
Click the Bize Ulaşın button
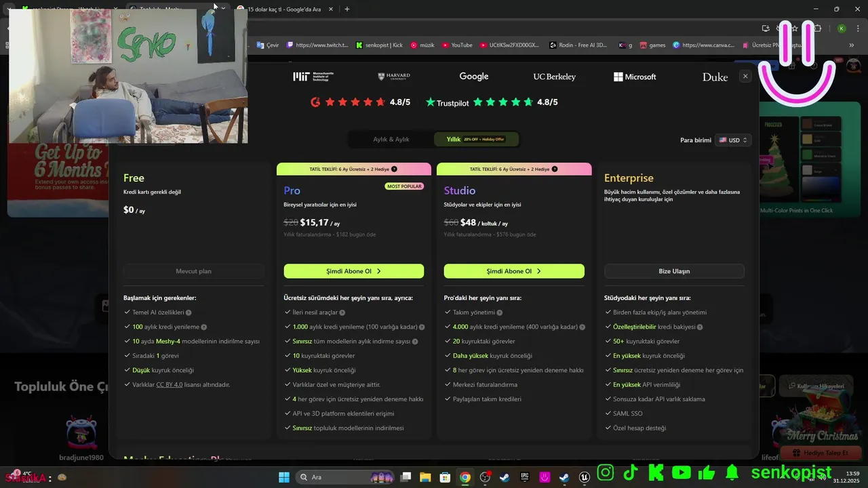coord(674,271)
